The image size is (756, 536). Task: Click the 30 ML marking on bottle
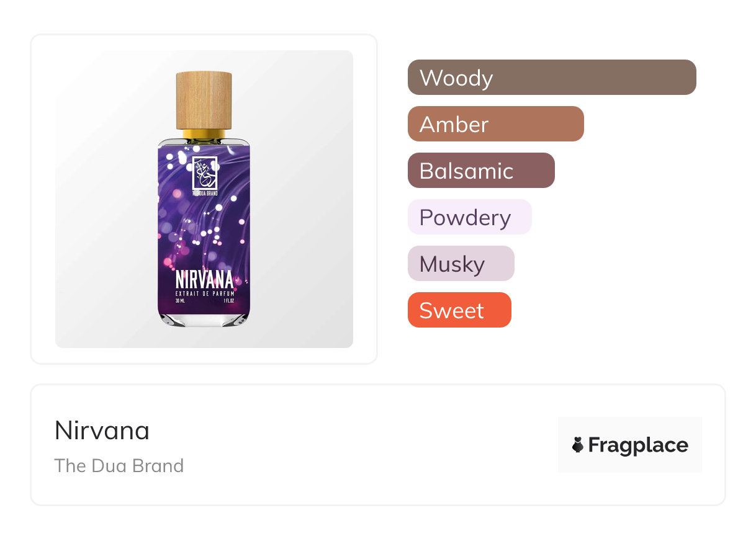(x=180, y=301)
